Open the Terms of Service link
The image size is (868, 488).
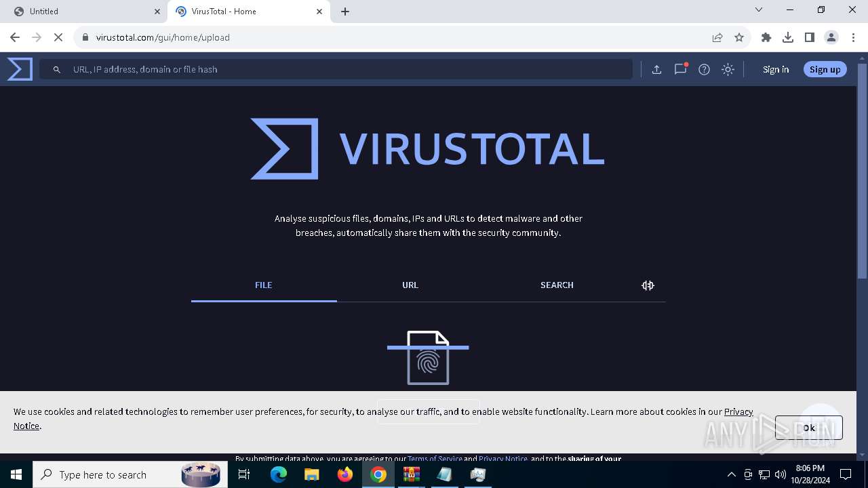[x=435, y=459]
